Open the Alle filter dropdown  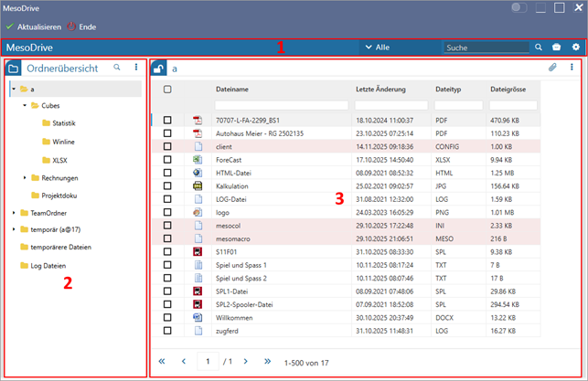click(377, 47)
